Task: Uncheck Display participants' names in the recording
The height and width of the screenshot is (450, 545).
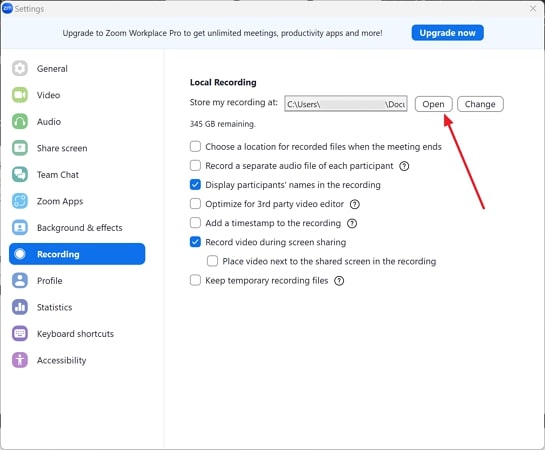Action: click(x=195, y=185)
